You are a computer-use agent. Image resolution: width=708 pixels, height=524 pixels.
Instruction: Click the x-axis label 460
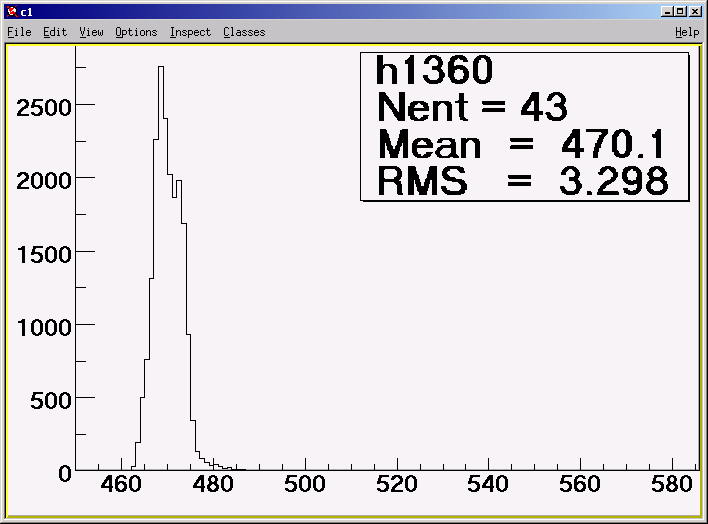pyautogui.click(x=121, y=484)
